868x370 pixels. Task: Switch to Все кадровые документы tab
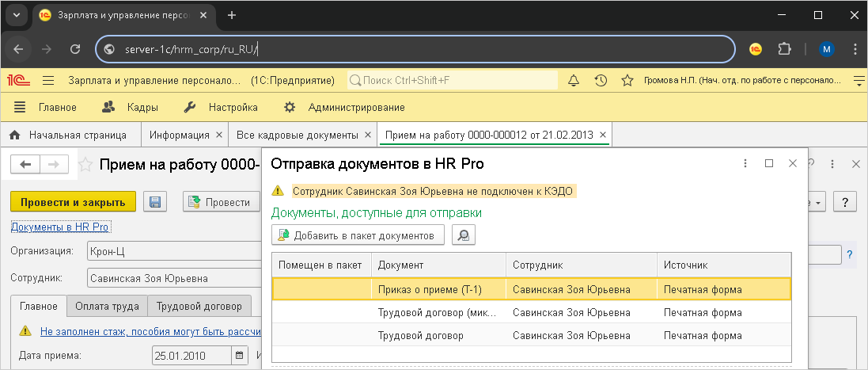click(x=298, y=135)
